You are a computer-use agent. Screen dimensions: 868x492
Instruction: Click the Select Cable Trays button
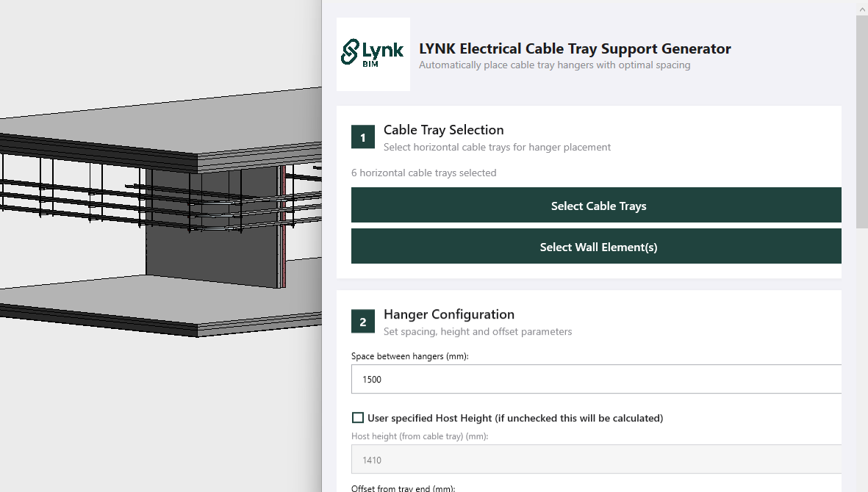pos(597,206)
